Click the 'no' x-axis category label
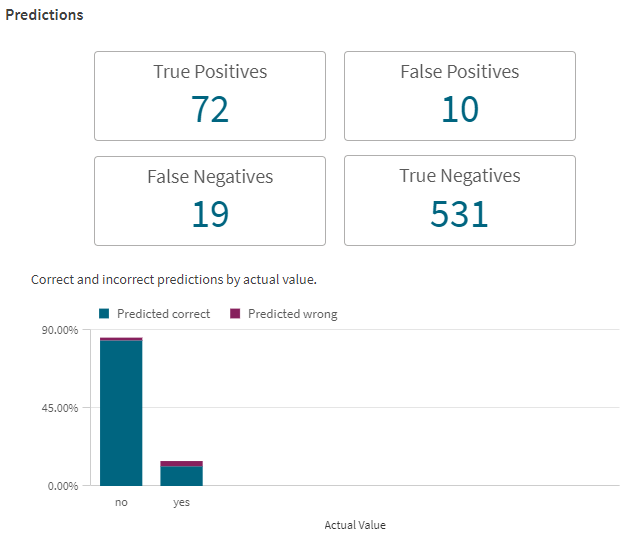Viewport: 639px width, 548px height. 121,502
